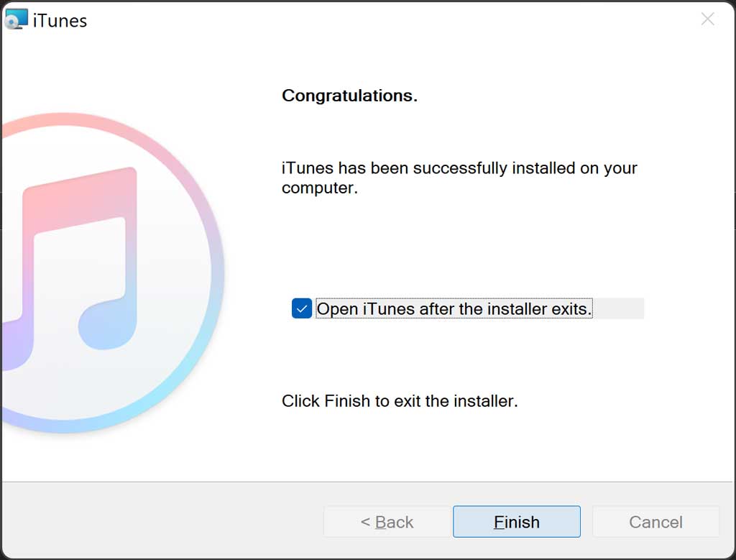The image size is (736, 560).
Task: Close the iTunes installer with the X
Action: tap(707, 19)
